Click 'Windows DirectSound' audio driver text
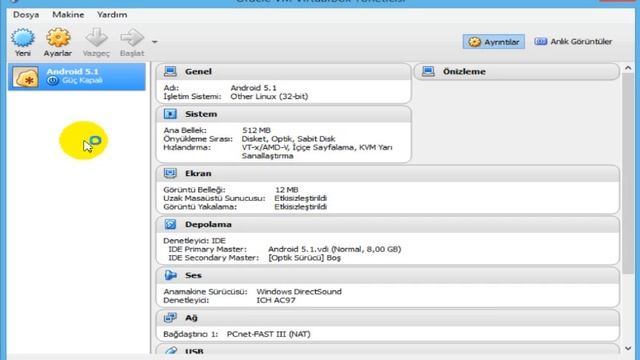Screen dimensions: 640x360 coord(299,291)
